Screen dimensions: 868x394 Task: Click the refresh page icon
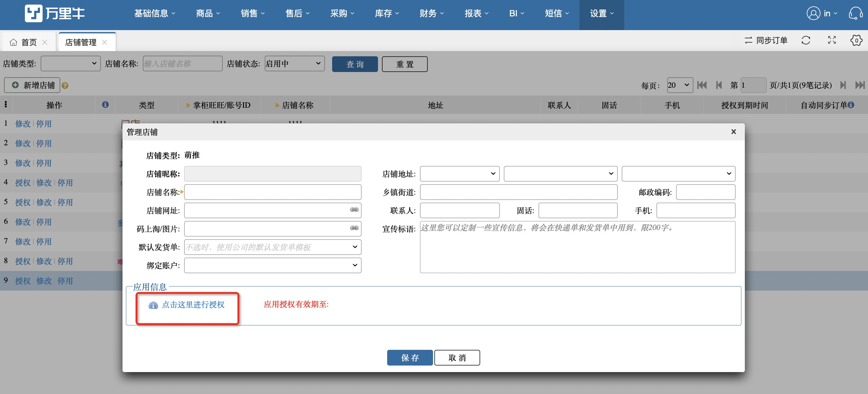pyautogui.click(x=806, y=40)
